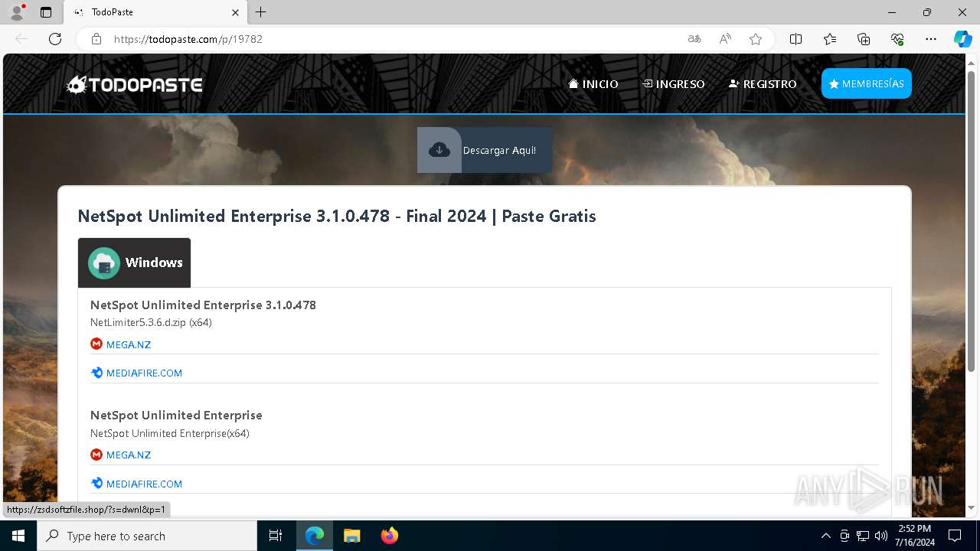Open the Copilot sidebar
Image resolution: width=980 pixels, height=551 pixels.
tap(962, 39)
